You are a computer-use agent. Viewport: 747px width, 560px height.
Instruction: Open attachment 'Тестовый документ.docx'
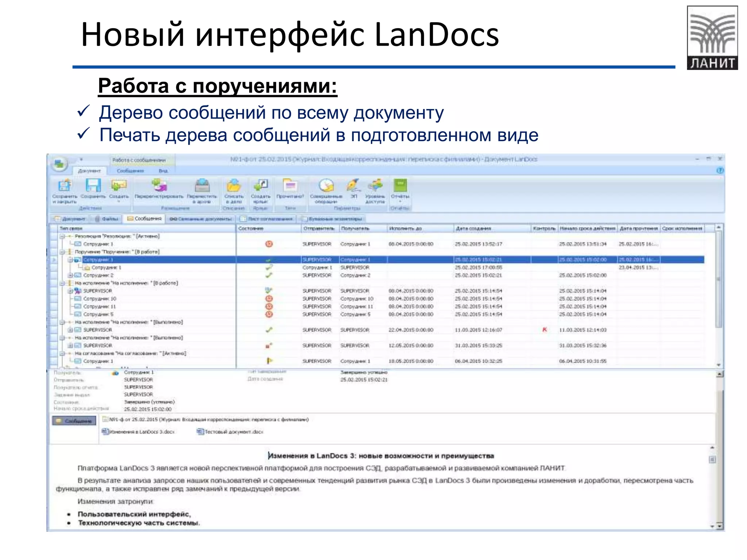pyautogui.click(x=230, y=432)
